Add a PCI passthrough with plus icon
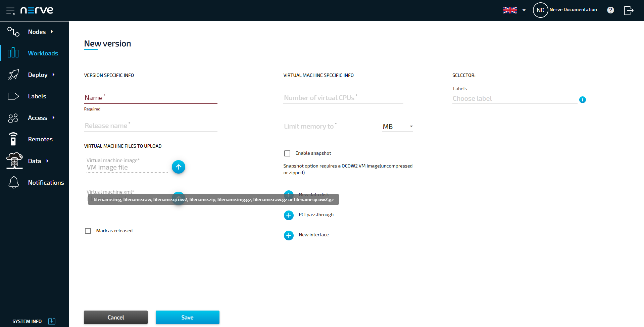Viewport: 644px width, 327px height. coord(289,215)
